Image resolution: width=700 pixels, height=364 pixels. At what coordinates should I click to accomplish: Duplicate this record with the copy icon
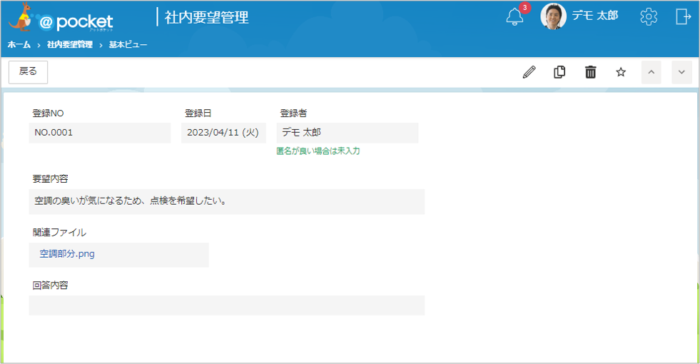[x=559, y=72]
